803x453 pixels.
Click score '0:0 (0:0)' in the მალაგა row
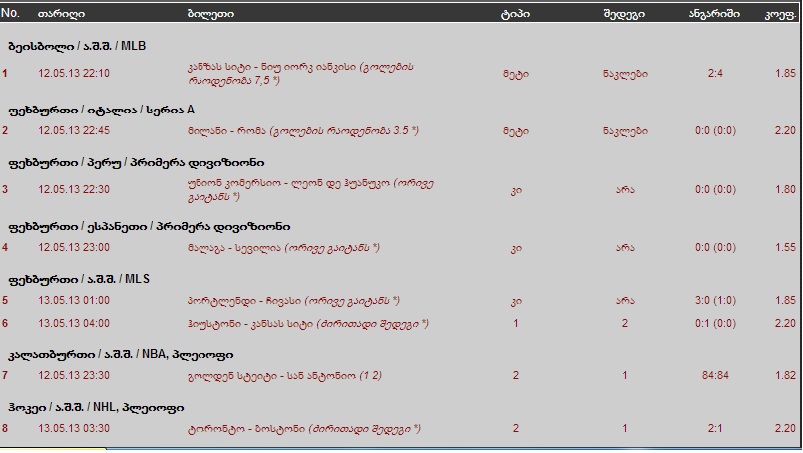point(715,248)
